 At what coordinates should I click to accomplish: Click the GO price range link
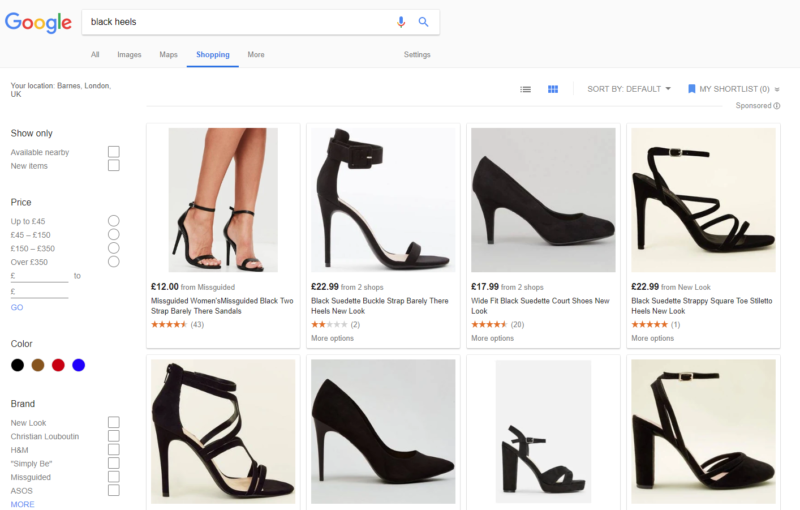point(17,307)
